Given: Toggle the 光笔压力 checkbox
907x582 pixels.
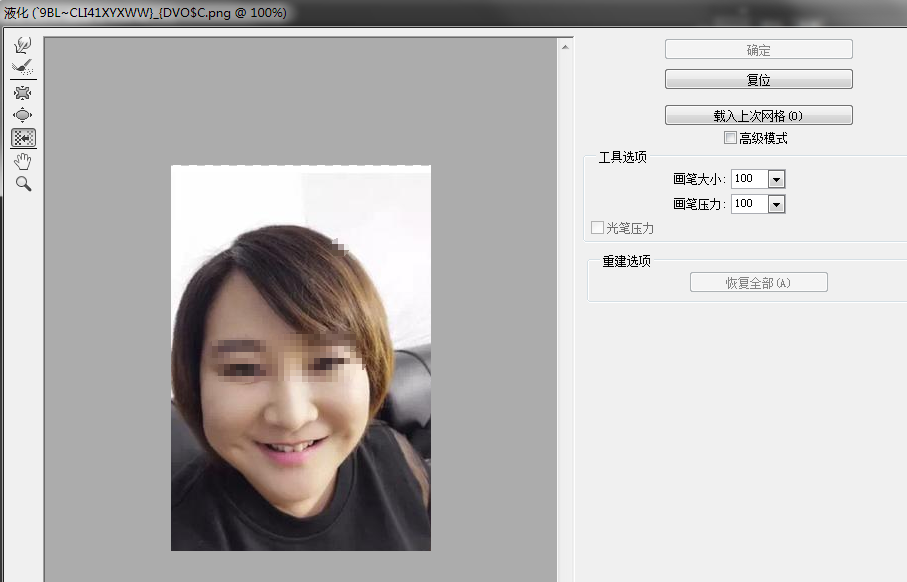Looking at the screenshot, I should tap(597, 228).
